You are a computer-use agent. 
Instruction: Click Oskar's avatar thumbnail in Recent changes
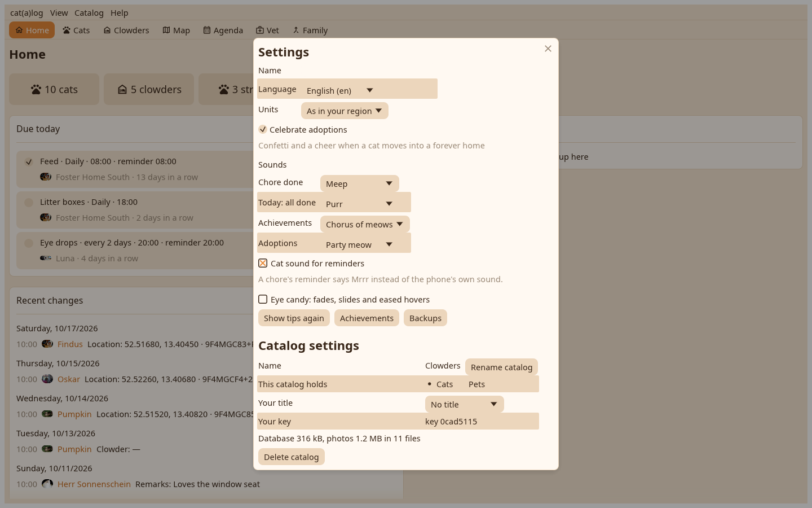47,379
